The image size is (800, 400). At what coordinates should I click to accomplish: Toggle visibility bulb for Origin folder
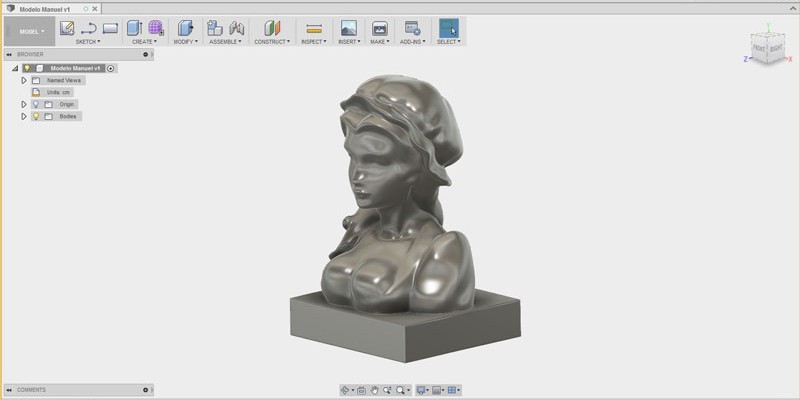pos(35,104)
